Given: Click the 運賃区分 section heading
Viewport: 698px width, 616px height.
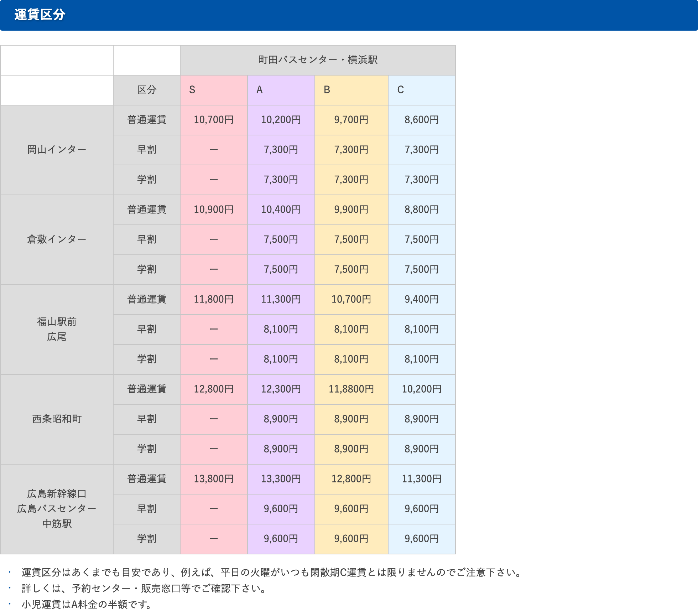Looking at the screenshot, I should coord(40,15).
